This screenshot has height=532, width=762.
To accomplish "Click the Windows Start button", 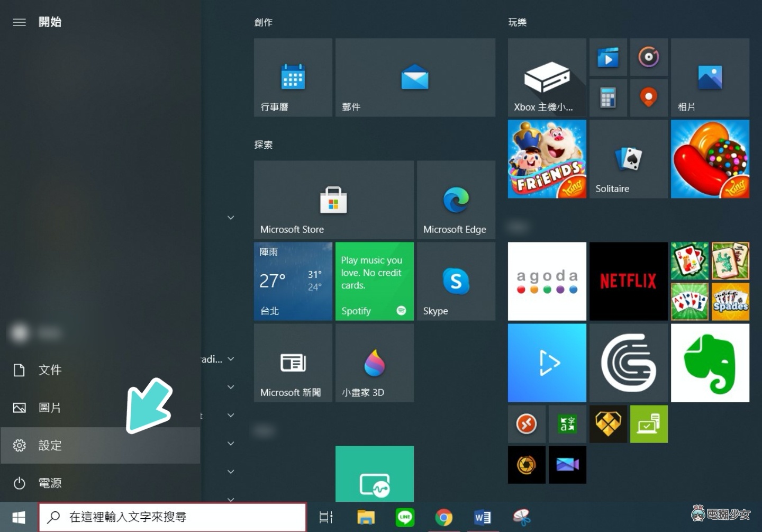I will (19, 517).
